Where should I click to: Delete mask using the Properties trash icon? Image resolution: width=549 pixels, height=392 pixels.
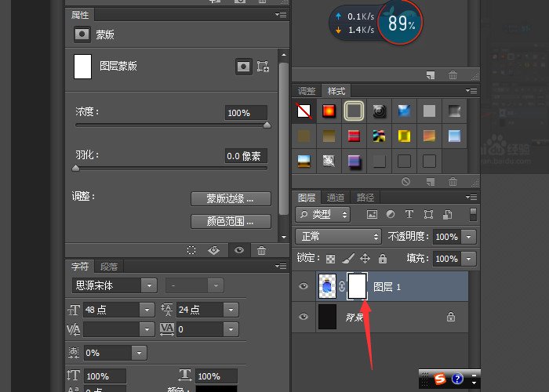tap(261, 250)
